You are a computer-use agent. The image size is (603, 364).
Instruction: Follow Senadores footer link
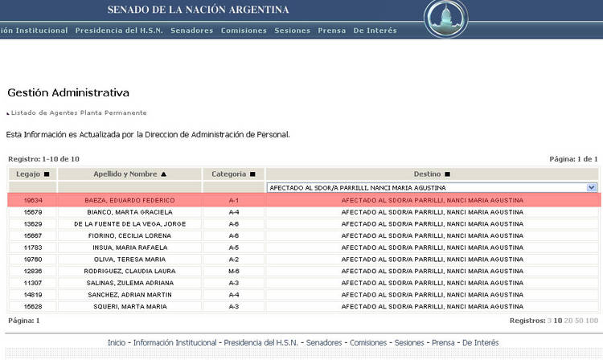click(x=324, y=342)
